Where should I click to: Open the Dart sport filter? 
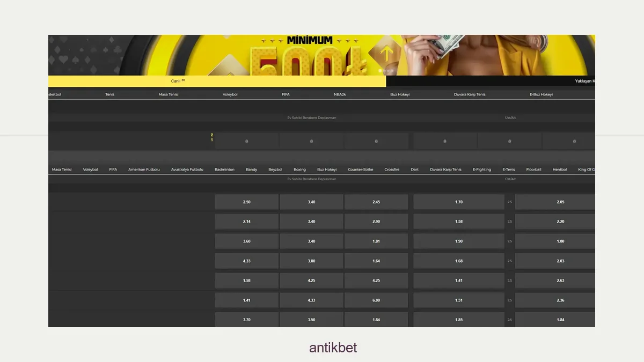click(x=414, y=169)
